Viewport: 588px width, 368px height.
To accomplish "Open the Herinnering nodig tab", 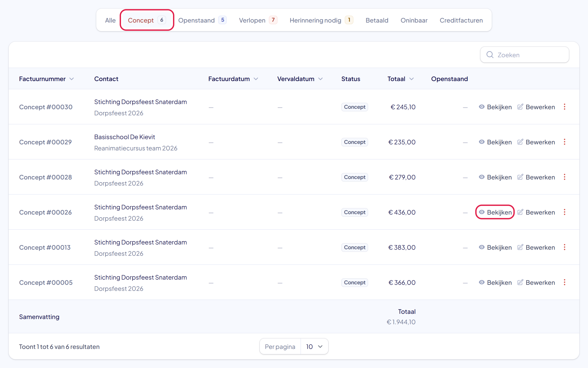I will pos(321,20).
